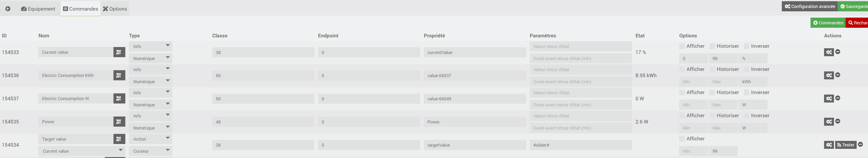Open icon picker for Current value name
This screenshot has height=158, width=868.
click(119, 52)
